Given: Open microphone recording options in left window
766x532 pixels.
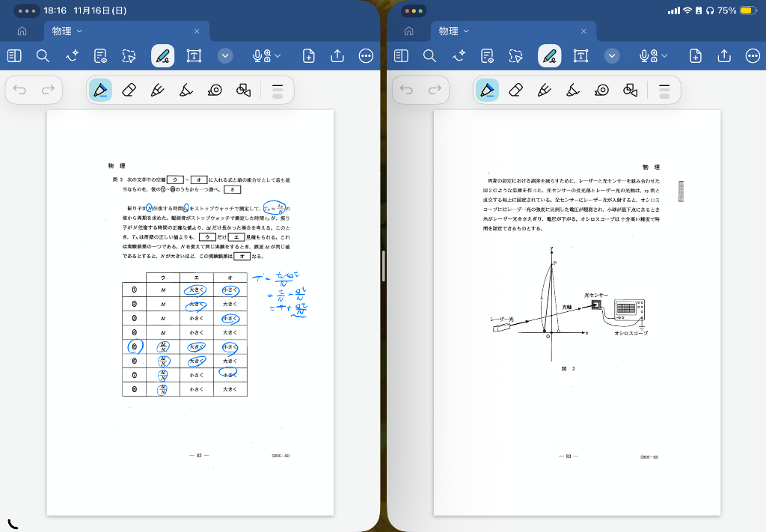Looking at the screenshot, I should 267,56.
